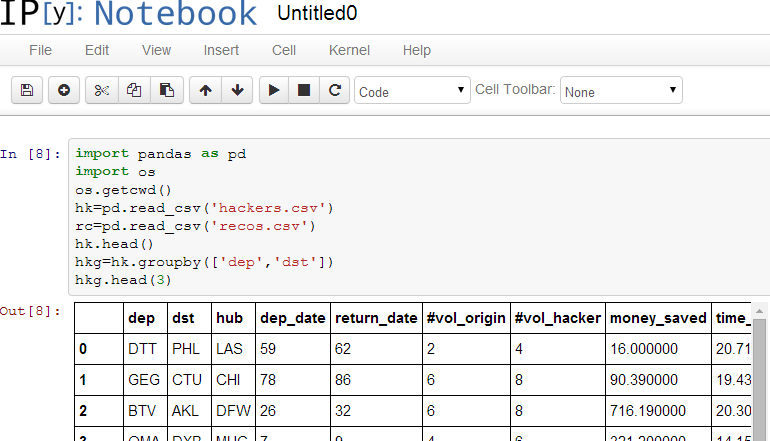Paste cell using clipboard icon
The width and height of the screenshot is (770, 441).
point(167,91)
